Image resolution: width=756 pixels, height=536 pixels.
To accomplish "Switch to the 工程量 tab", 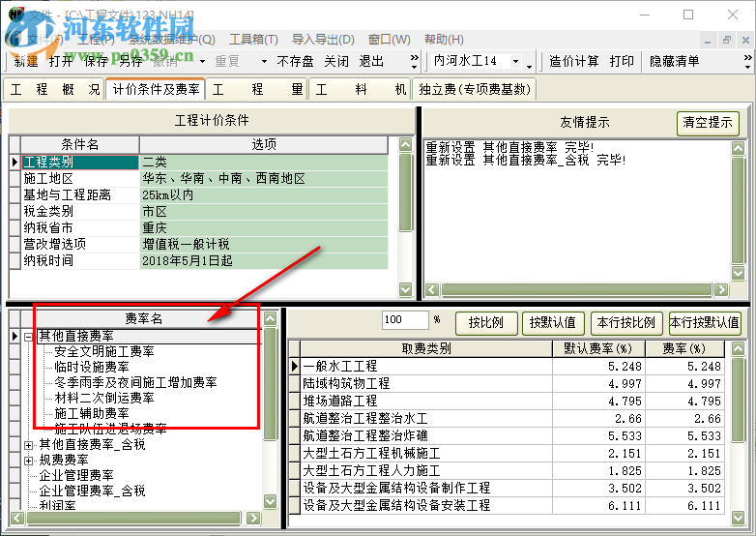I will [x=257, y=89].
